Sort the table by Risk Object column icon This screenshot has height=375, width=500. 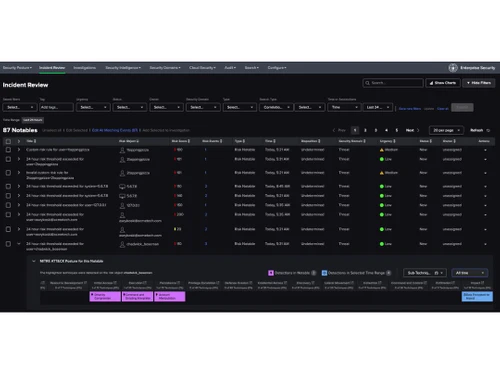pyautogui.click(x=138, y=141)
